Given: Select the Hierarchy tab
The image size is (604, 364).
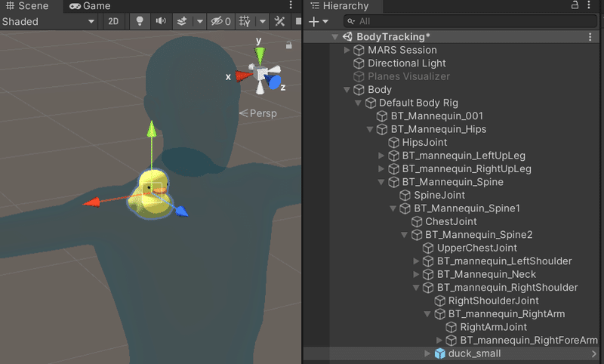Looking at the screenshot, I should [x=341, y=6].
